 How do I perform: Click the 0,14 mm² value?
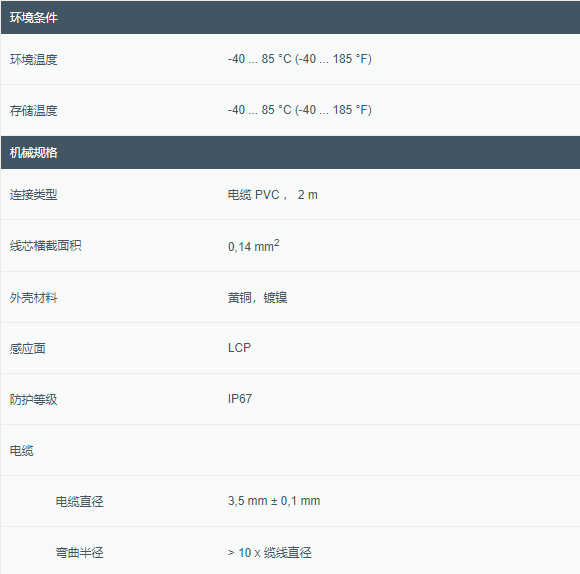[x=254, y=246]
